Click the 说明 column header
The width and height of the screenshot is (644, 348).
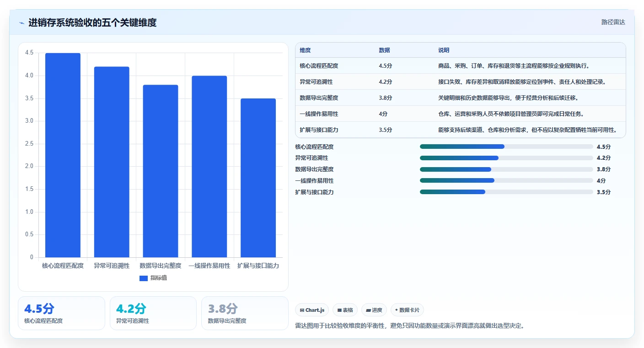444,50
